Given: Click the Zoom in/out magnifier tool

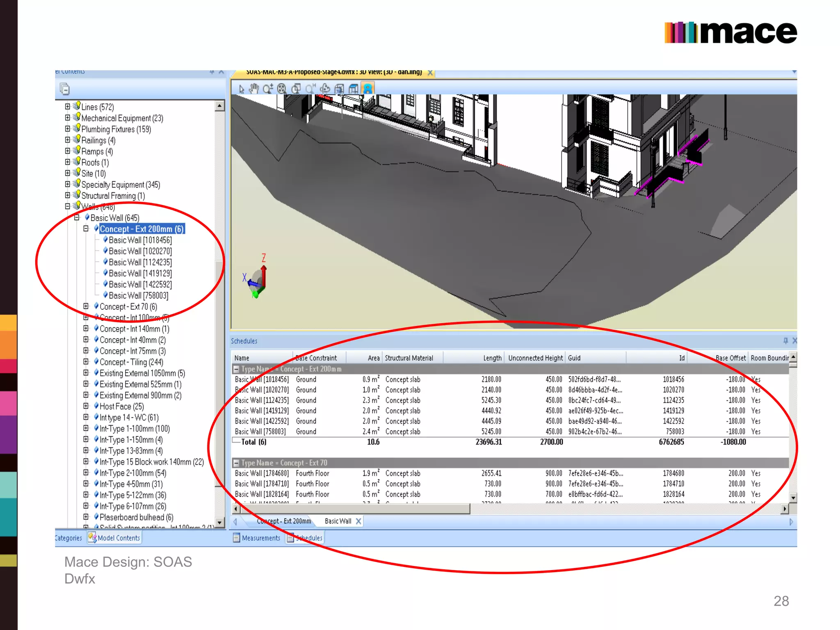Looking at the screenshot, I should click(268, 89).
